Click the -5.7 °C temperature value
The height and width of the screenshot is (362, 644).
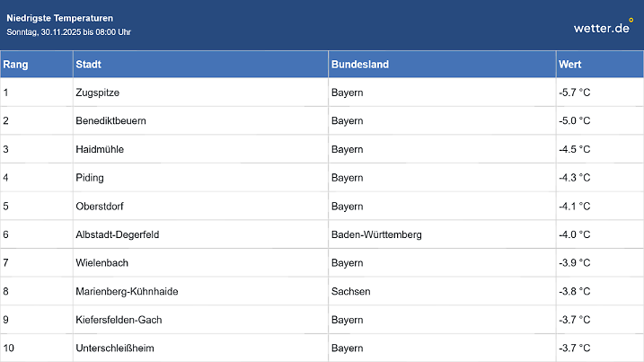574,93
